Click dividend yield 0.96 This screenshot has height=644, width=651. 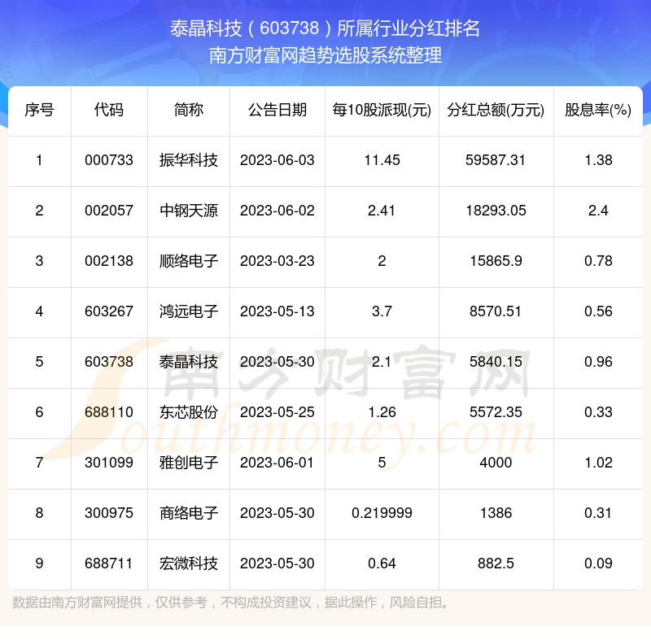598,362
